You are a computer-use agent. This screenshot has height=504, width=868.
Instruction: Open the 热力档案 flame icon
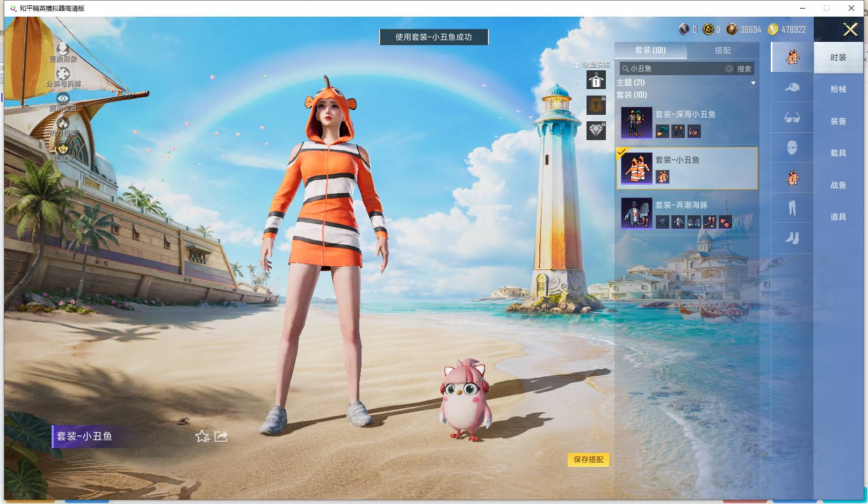[63, 123]
